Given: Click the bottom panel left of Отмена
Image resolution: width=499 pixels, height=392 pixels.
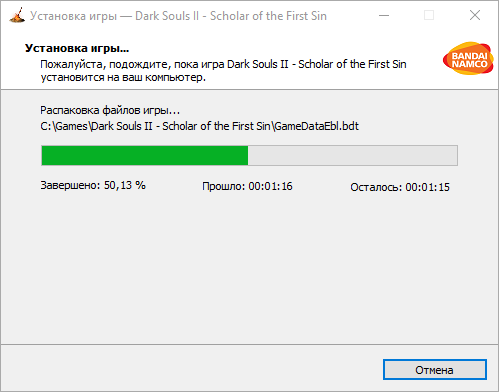Looking at the screenshot, I should pyautogui.click(x=192, y=369).
